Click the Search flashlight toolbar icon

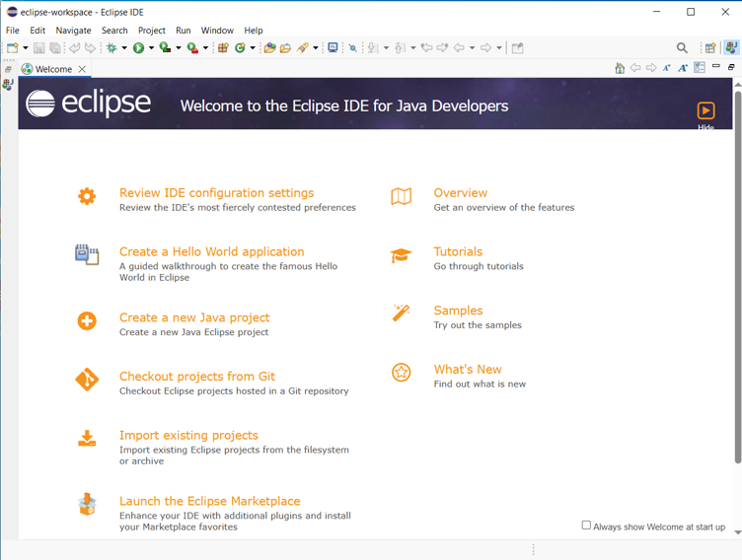pos(302,47)
